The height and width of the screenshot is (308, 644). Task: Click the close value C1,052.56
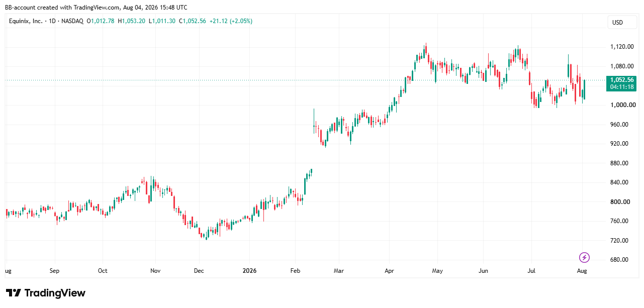click(192, 21)
